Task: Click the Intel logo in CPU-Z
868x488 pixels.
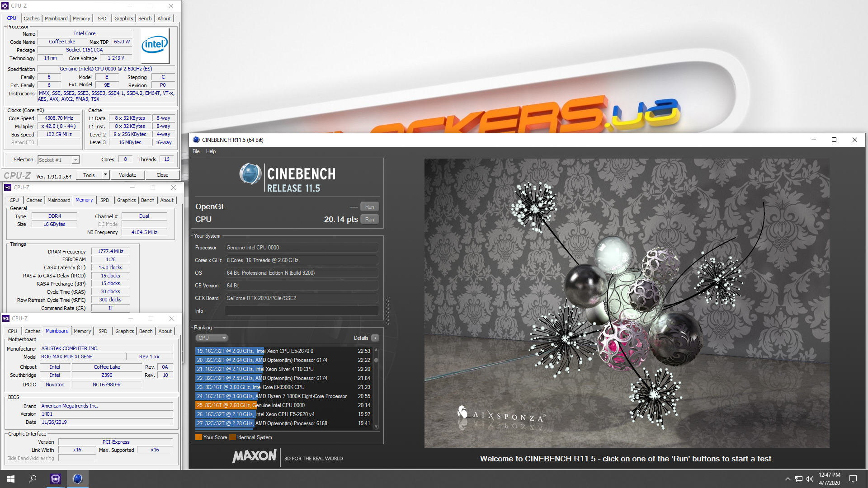Action: click(x=155, y=45)
